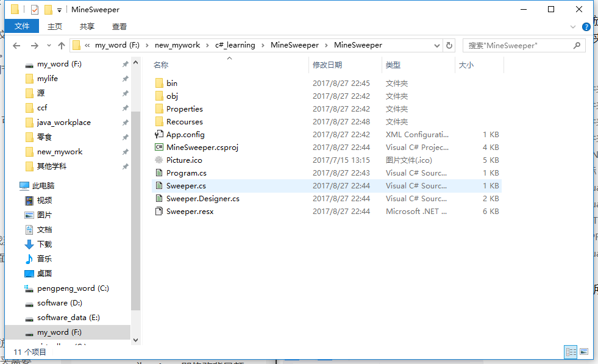Select the Picture.ico file icon
This screenshot has width=598, height=364.
click(x=159, y=160)
